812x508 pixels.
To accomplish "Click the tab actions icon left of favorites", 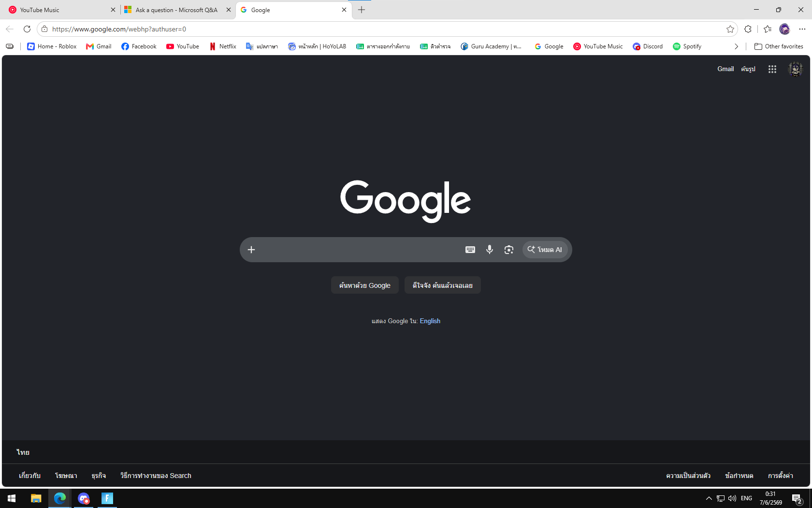I will tap(10, 46).
